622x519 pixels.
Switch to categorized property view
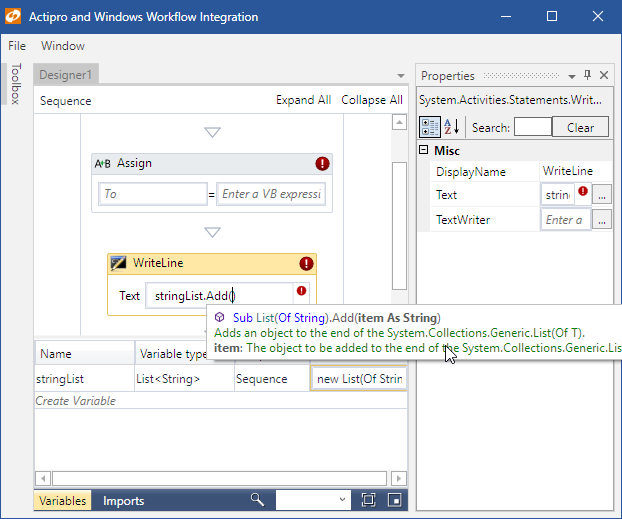[x=430, y=127]
